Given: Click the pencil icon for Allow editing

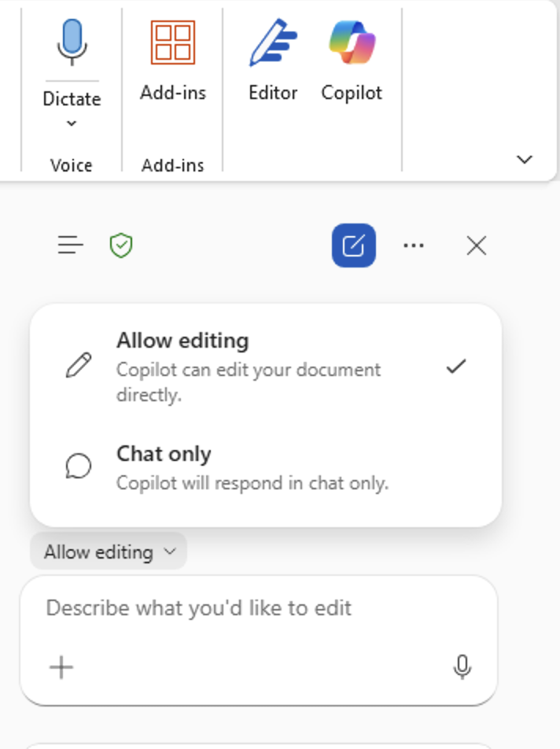Looking at the screenshot, I should [x=79, y=366].
